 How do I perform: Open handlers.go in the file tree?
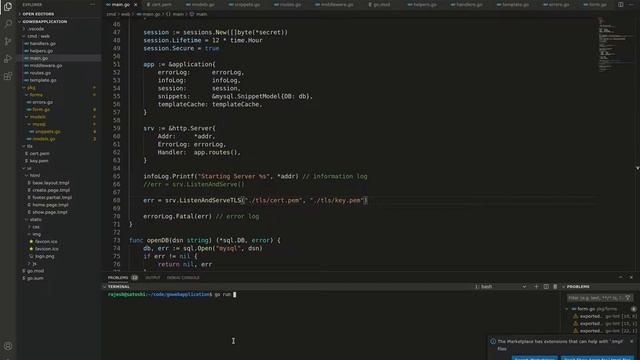[x=42, y=43]
